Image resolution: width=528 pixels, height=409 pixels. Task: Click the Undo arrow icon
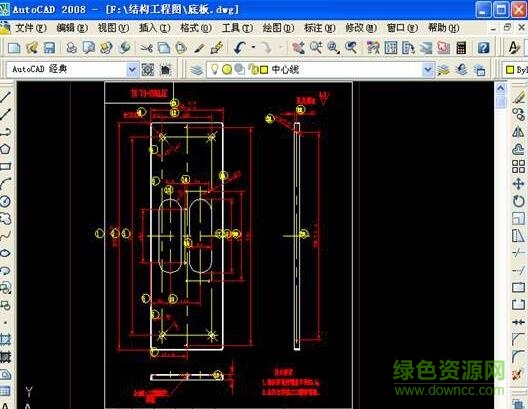pyautogui.click(x=240, y=48)
